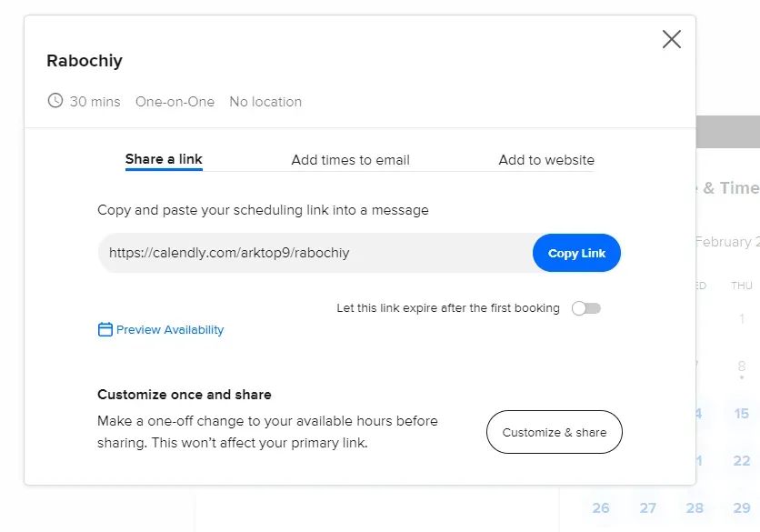Click the clock icon beside 30 mins
Screen dimensions: 760x532
[x=55, y=101]
